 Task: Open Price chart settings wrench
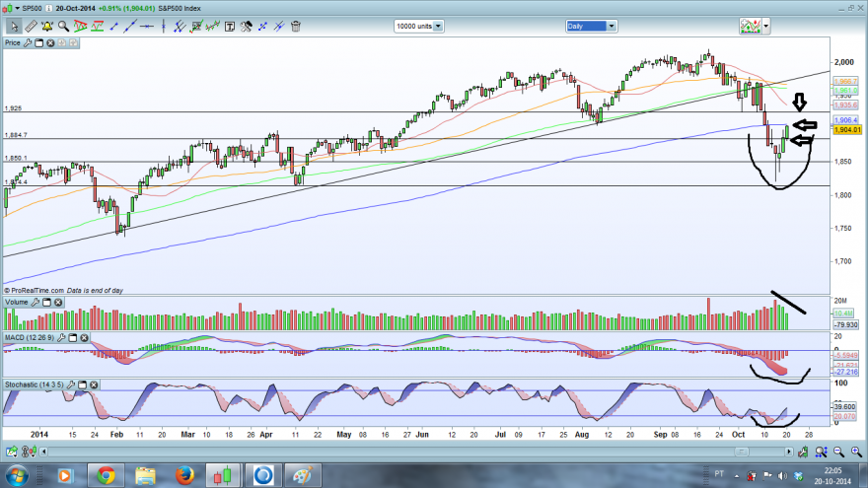[x=28, y=42]
